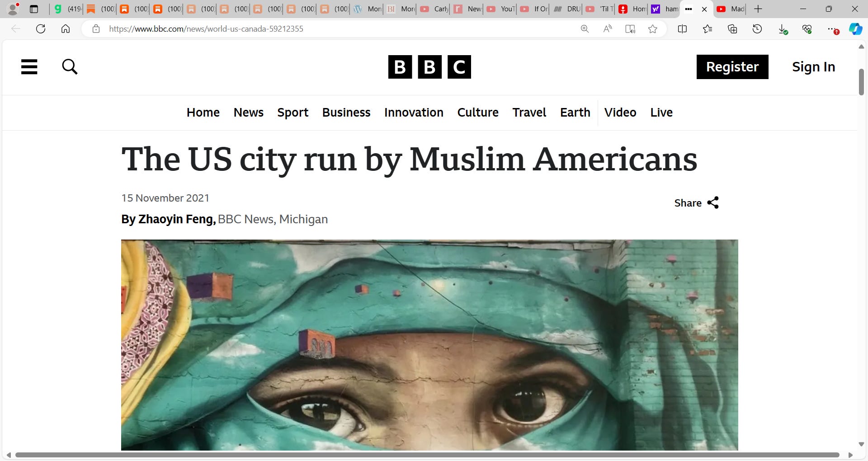This screenshot has height=461, width=868.
Task: Switch to the 'Hom' tab
Action: [x=632, y=9]
